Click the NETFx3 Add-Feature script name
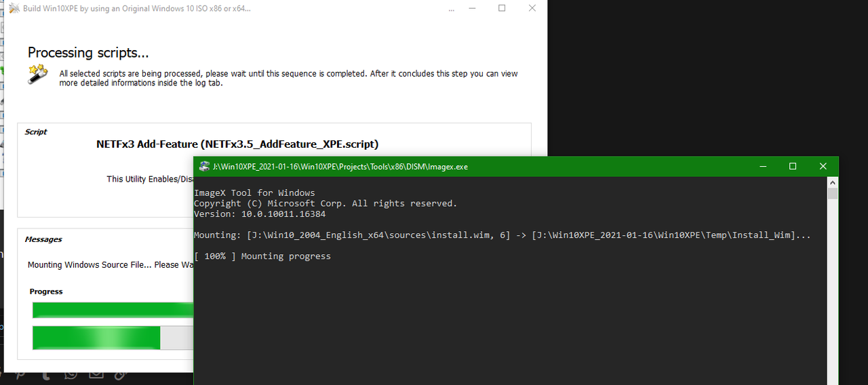 click(x=237, y=144)
